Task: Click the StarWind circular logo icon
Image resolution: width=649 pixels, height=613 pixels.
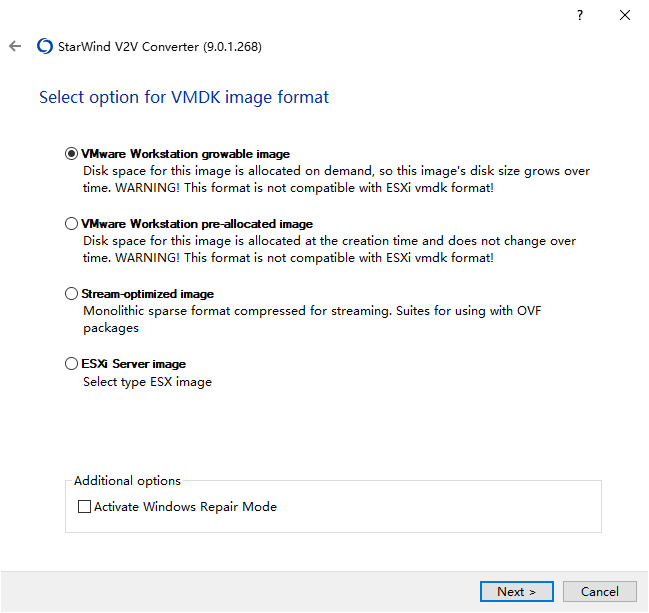Action: click(x=45, y=46)
